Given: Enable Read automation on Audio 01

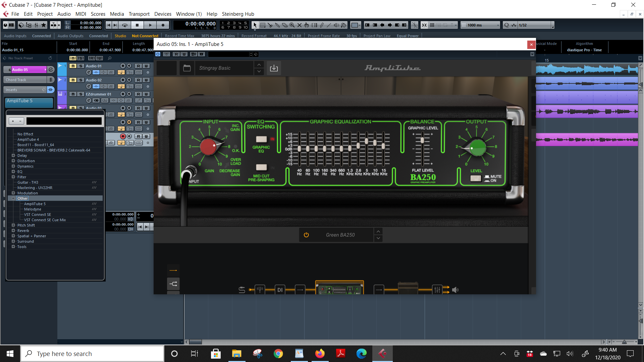Looking at the screenshot, I should pyautogui.click(x=139, y=66).
